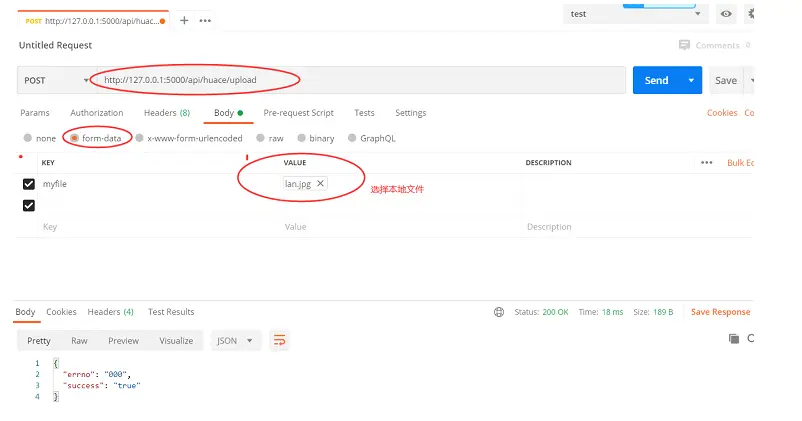Open the Cookies link
The height and width of the screenshot is (421, 802).
point(722,113)
